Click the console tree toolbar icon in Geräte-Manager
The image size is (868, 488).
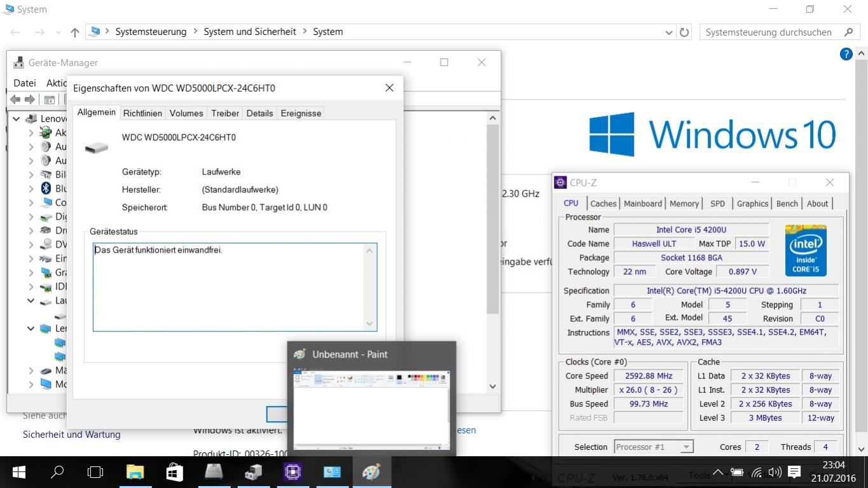coord(49,99)
